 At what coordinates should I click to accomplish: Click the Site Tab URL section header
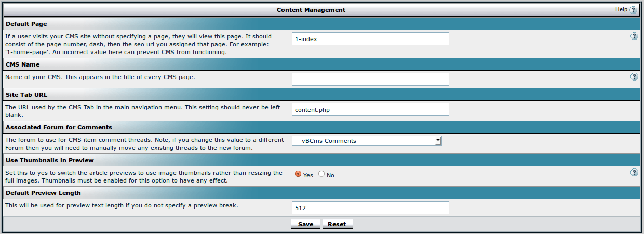click(x=26, y=95)
